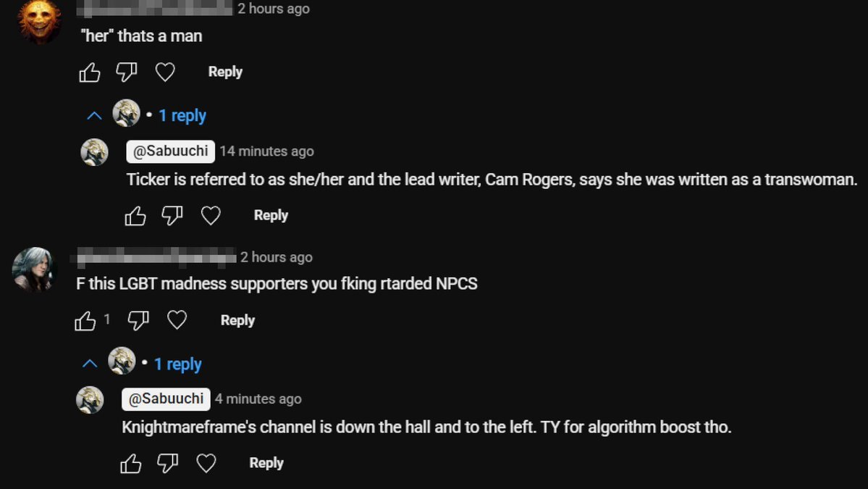Open @Sabuuchi channel from 14 minutes ago reply
This screenshot has height=489, width=868.
171,151
